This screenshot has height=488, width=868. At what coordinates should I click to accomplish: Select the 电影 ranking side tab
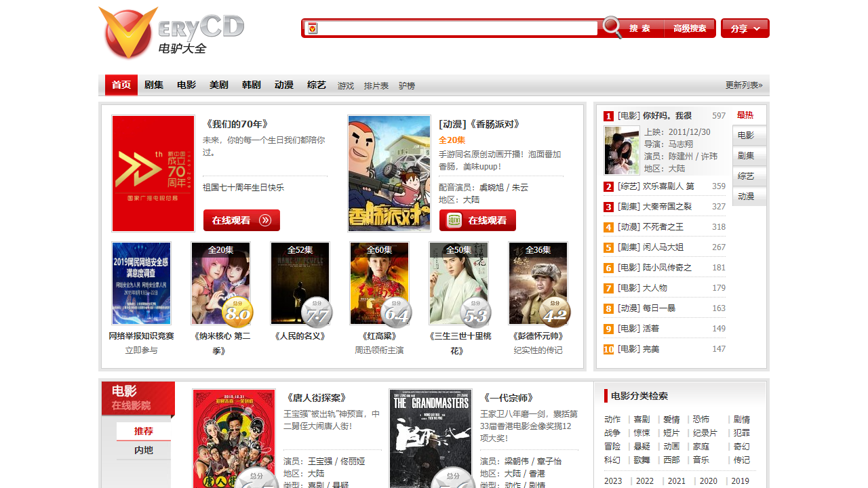click(749, 136)
